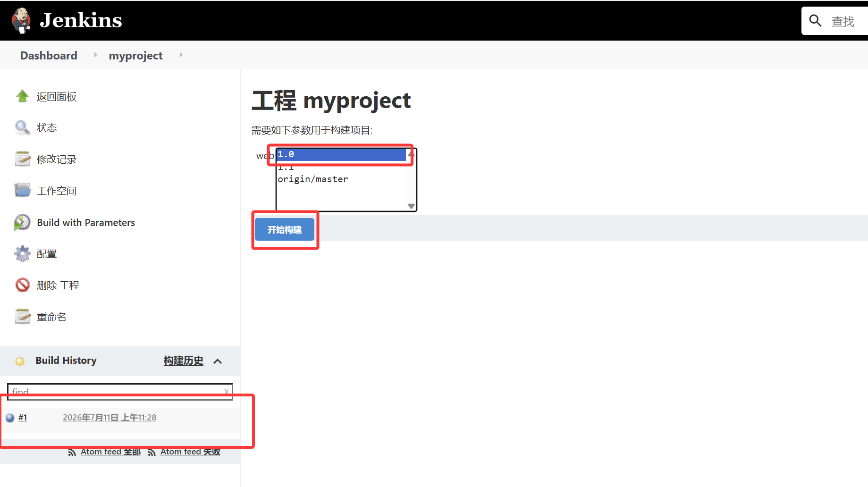Image resolution: width=868 pixels, height=487 pixels.
Task: Click the gear 配置 icon
Action: 22,253
